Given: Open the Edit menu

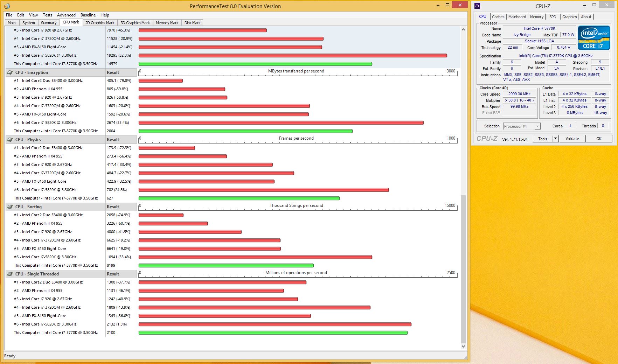Looking at the screenshot, I should pyautogui.click(x=21, y=15).
